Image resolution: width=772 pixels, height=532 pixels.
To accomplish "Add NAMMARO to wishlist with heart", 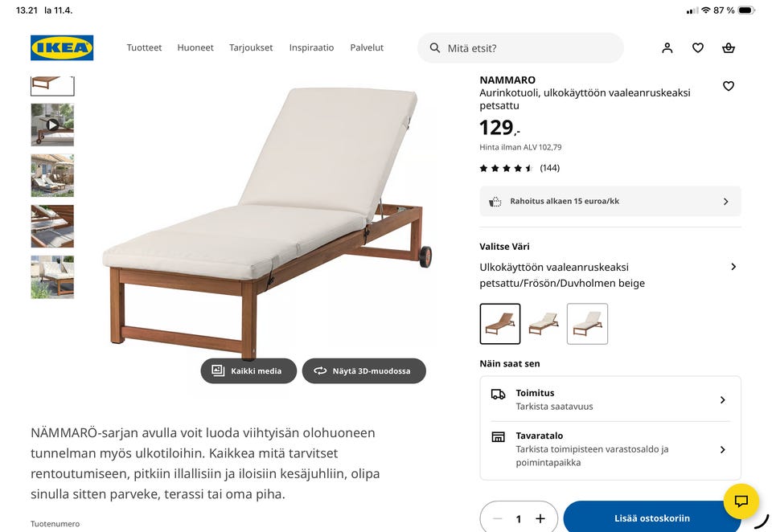I will pyautogui.click(x=729, y=86).
